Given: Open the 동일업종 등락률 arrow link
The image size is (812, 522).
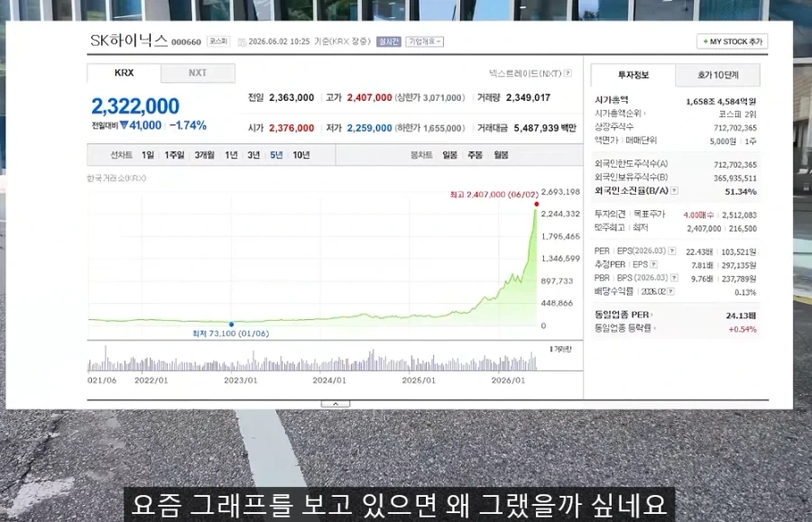Looking at the screenshot, I should 625,328.
